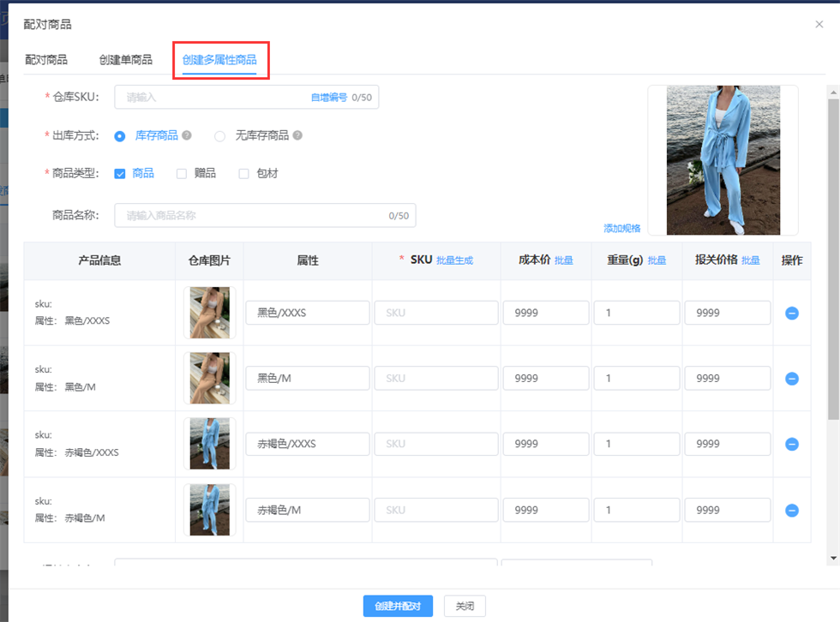The image size is (840, 622).
Task: Click 报关价格 field in 黑色/M row
Action: tap(728, 379)
